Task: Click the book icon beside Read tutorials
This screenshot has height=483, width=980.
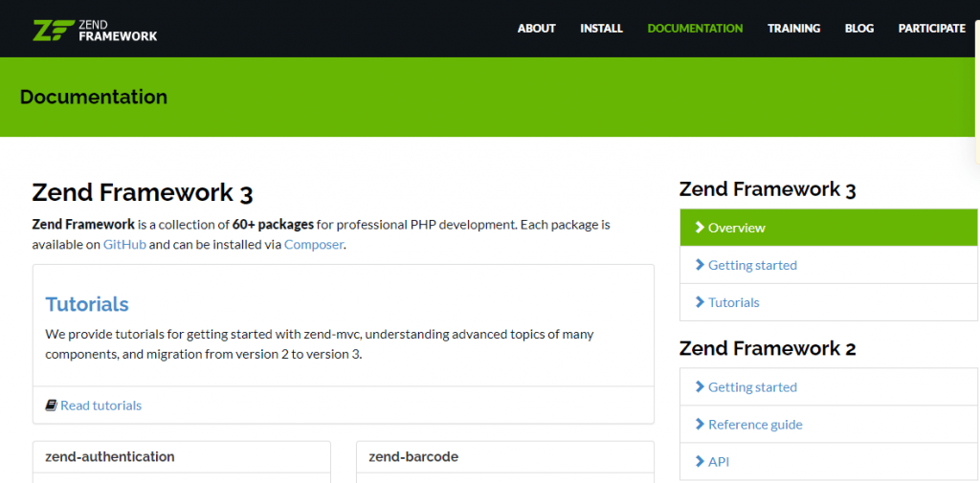Action: tap(52, 406)
